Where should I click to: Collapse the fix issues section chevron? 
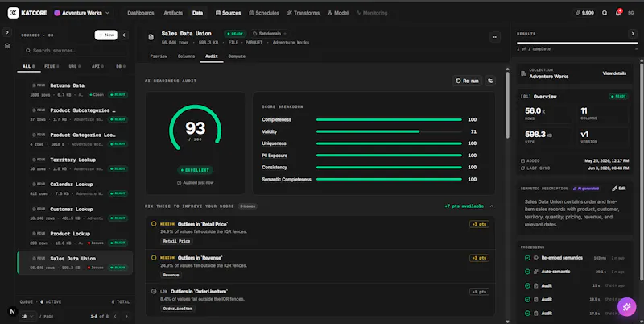[492, 206]
